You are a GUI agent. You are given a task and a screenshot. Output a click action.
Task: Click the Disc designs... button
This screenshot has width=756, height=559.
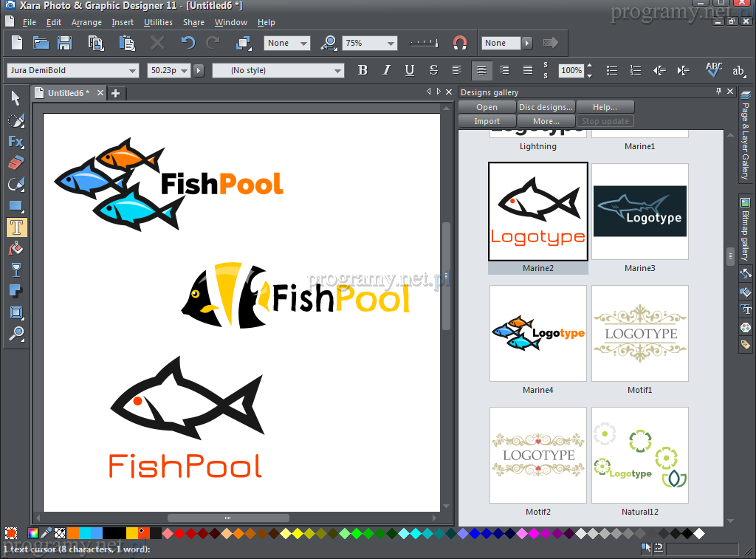546,107
